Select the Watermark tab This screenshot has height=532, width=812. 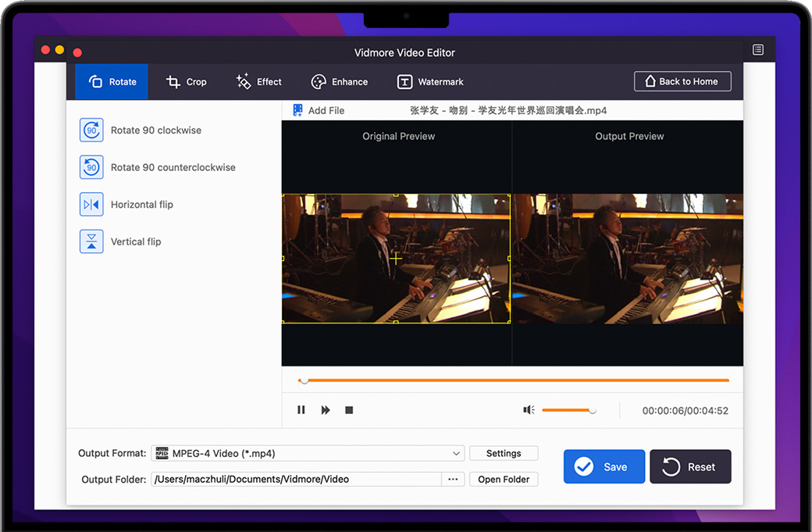tap(430, 82)
